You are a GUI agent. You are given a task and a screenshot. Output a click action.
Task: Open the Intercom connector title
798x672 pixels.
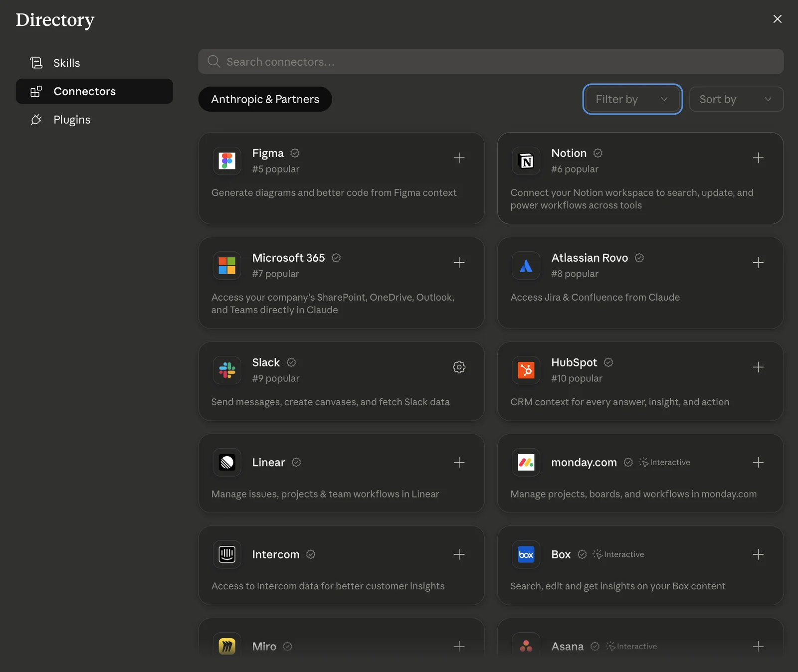276,554
